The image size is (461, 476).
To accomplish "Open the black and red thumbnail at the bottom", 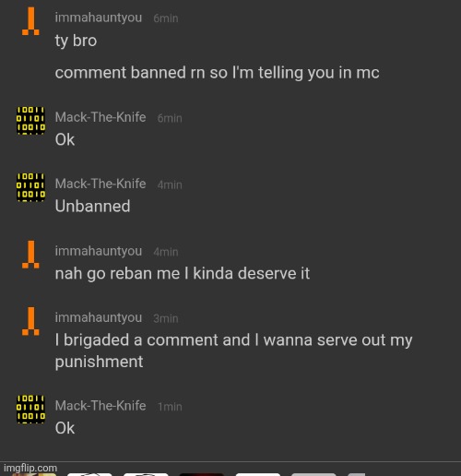I will tap(202, 475).
